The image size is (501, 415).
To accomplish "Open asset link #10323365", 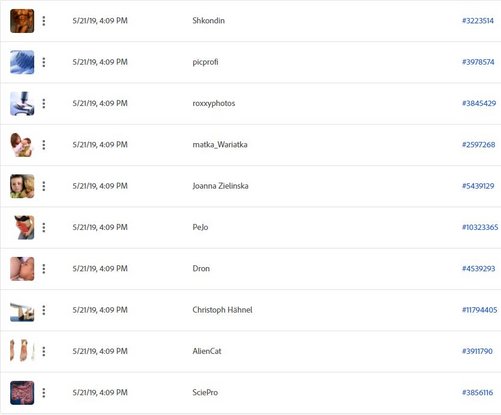I will click(480, 227).
